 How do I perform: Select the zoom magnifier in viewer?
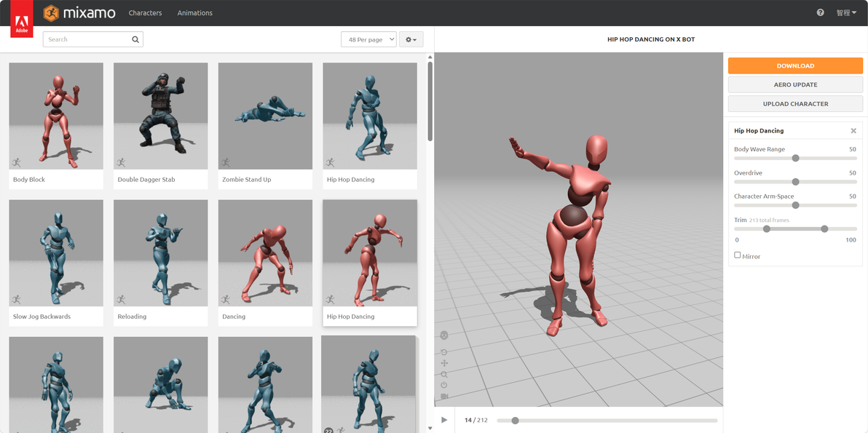pyautogui.click(x=444, y=374)
